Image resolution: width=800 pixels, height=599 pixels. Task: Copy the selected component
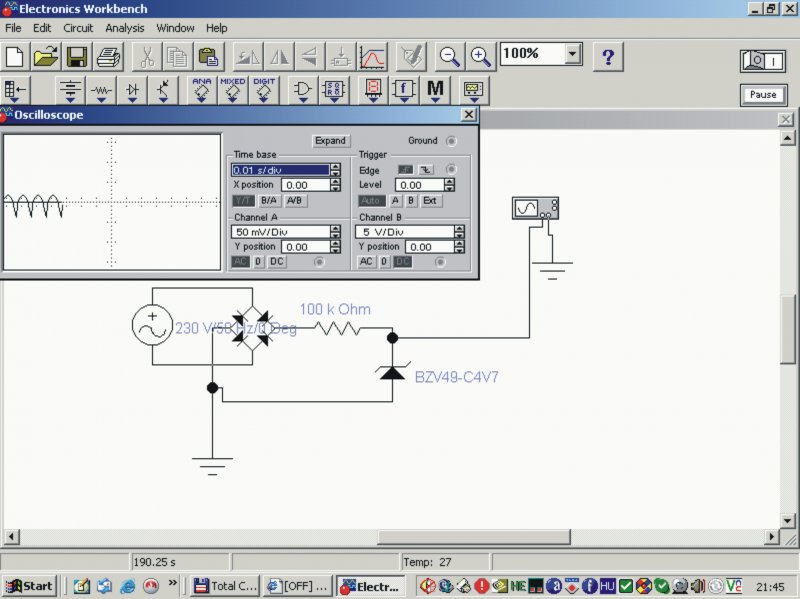pyautogui.click(x=178, y=56)
